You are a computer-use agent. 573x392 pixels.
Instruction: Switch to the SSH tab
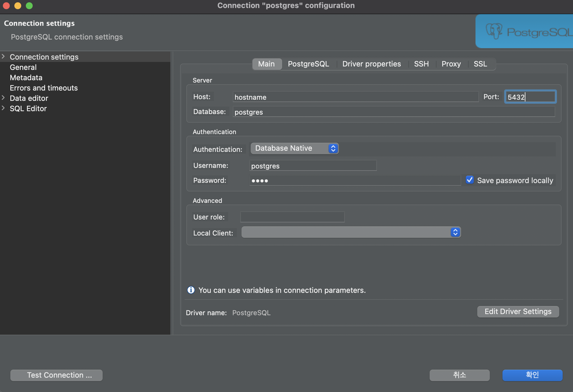click(x=421, y=64)
